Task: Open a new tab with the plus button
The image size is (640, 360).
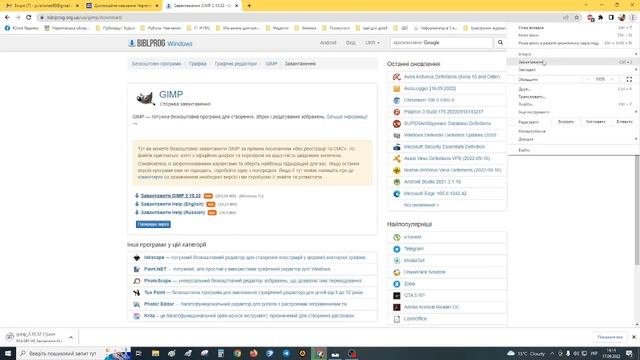Action: pyautogui.click(x=249, y=6)
